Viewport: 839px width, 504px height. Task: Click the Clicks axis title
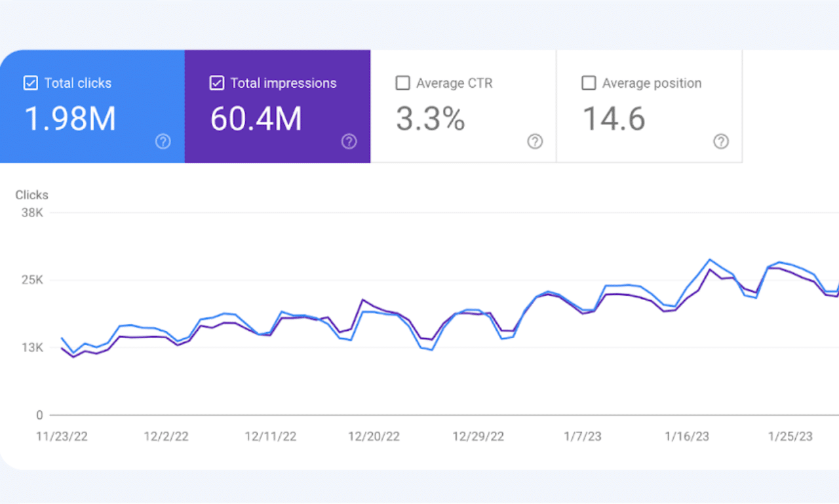click(31, 195)
